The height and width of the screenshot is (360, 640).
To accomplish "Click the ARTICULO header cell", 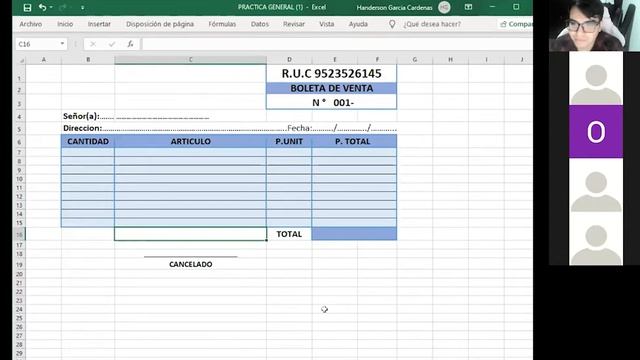I will pos(190,141).
